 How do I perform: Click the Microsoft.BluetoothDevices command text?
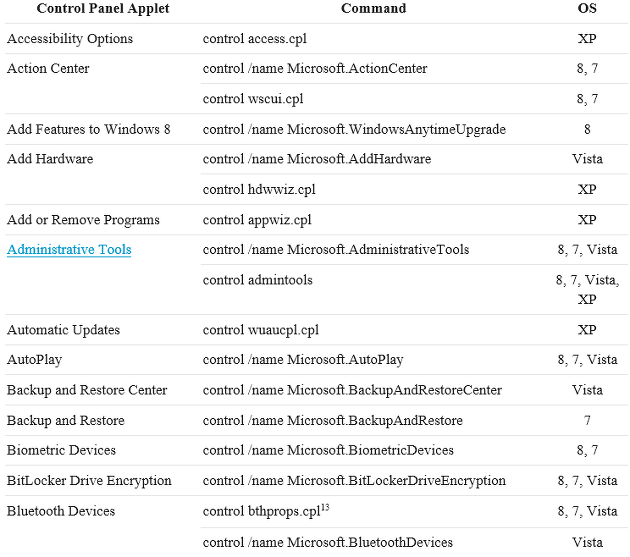tap(328, 543)
